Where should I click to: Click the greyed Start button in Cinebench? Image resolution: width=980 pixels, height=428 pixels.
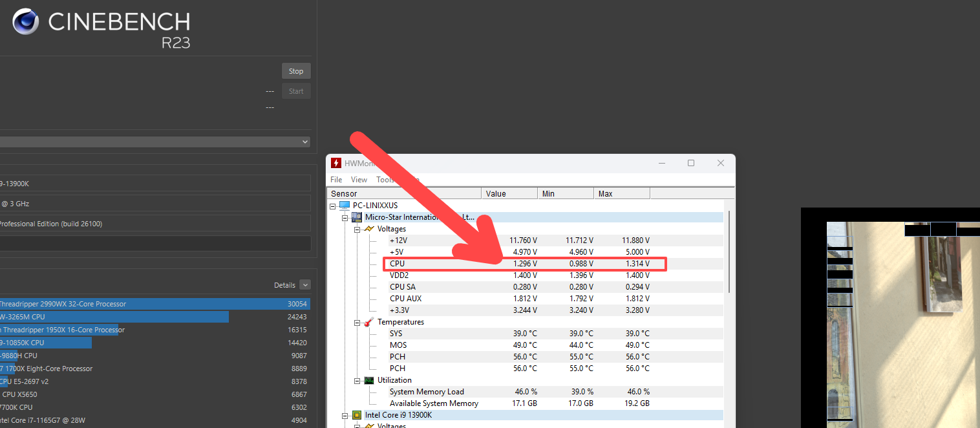click(x=296, y=91)
